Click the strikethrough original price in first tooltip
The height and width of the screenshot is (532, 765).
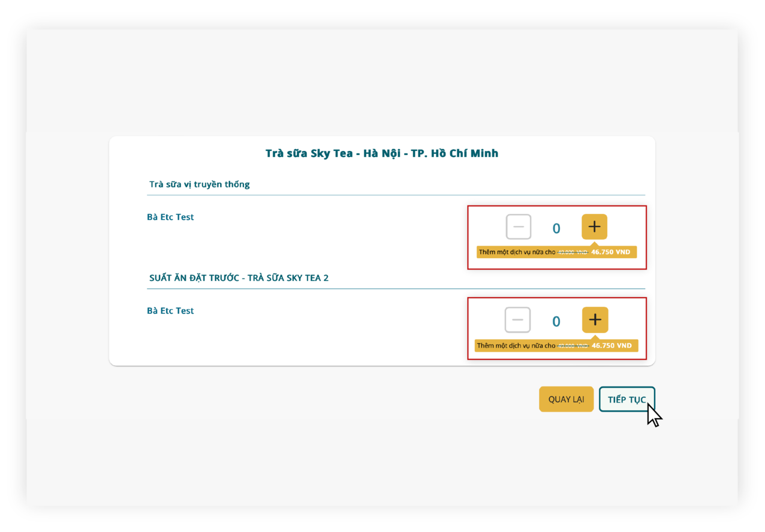click(574, 252)
